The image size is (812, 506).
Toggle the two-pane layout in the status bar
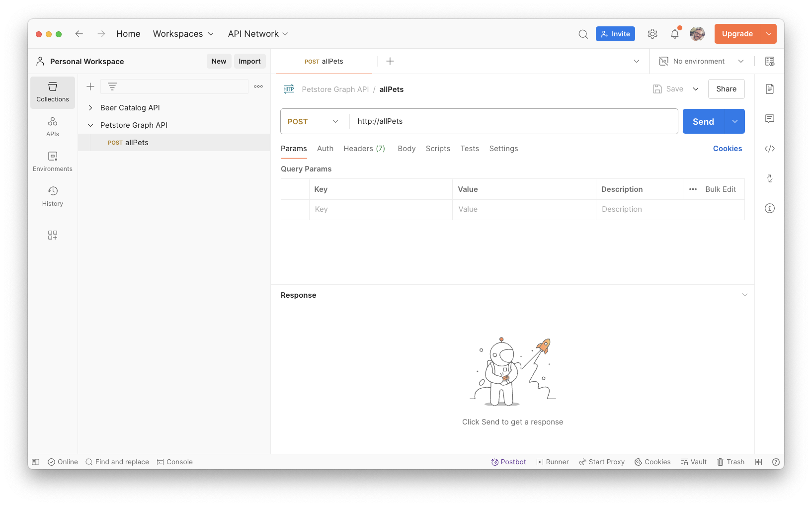759,462
